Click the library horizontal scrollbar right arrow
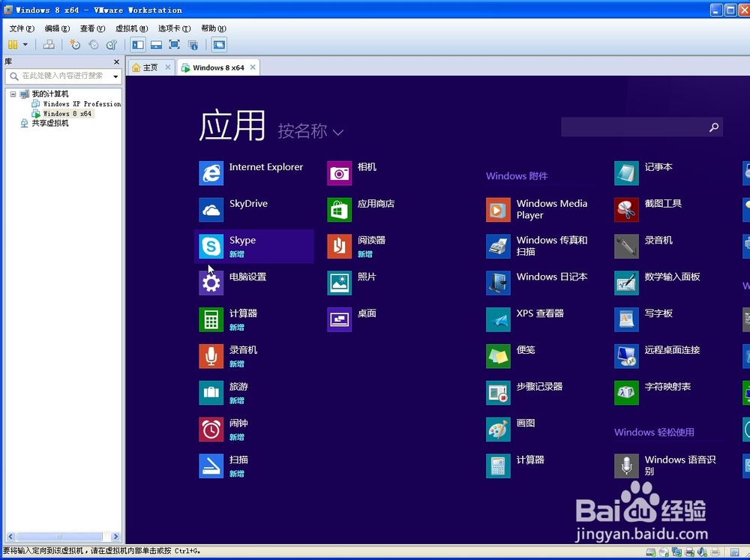Image resolution: width=750 pixels, height=560 pixels. [115, 537]
